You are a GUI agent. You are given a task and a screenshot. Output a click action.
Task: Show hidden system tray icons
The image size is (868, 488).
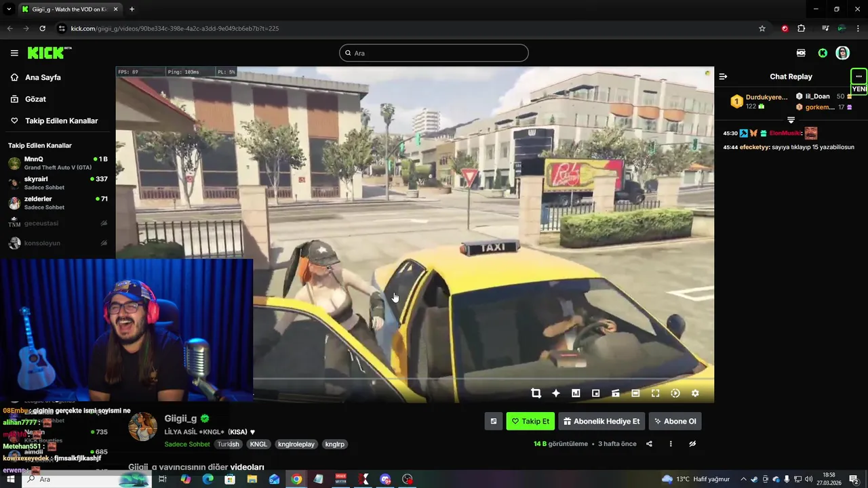(x=743, y=479)
